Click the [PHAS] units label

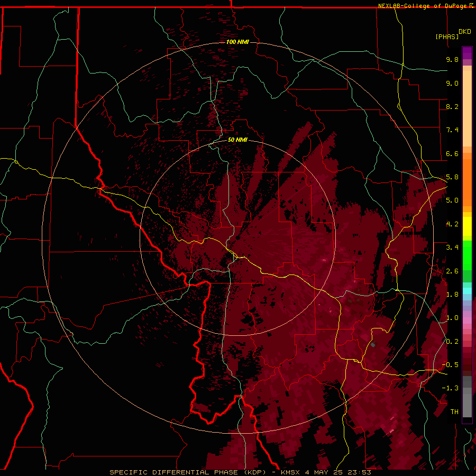[447, 36]
